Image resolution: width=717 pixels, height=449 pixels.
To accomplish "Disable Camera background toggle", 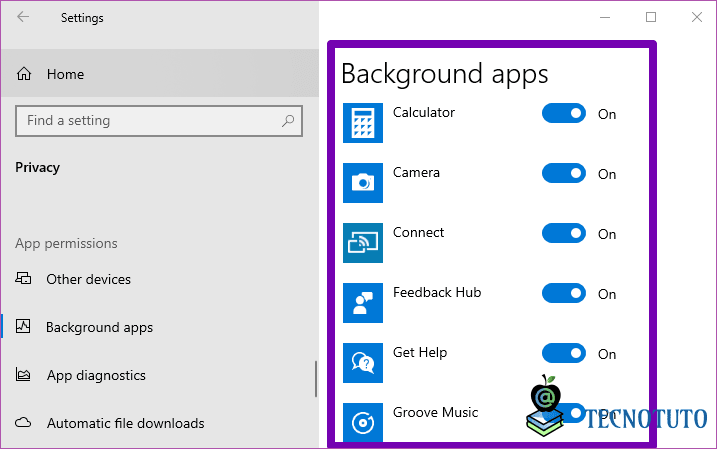I will (564, 173).
